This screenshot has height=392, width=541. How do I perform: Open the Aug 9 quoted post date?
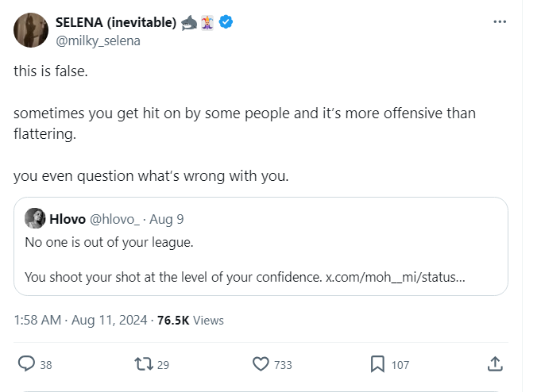167,218
